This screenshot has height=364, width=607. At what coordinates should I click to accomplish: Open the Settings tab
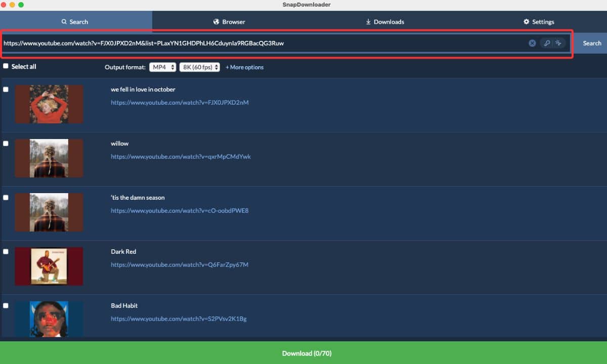pyautogui.click(x=539, y=22)
